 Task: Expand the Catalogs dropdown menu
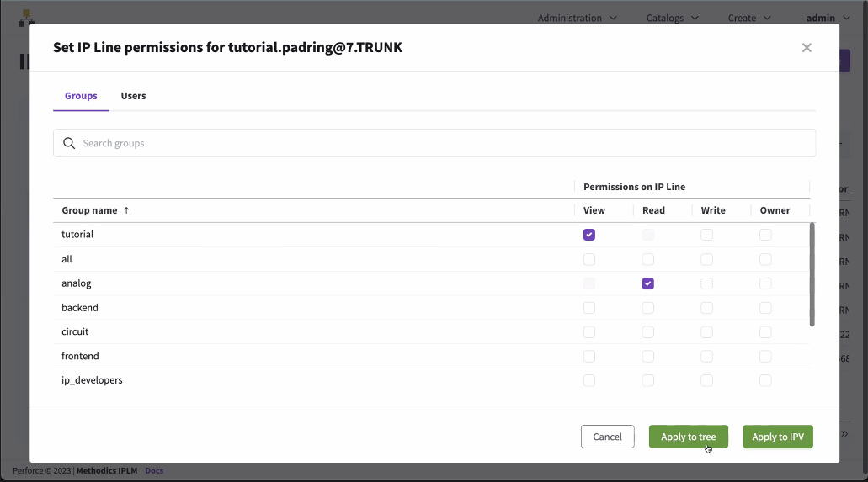pyautogui.click(x=672, y=18)
